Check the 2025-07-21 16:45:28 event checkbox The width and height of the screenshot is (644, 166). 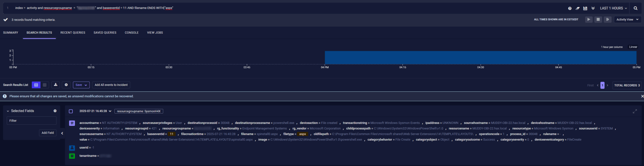click(71, 111)
